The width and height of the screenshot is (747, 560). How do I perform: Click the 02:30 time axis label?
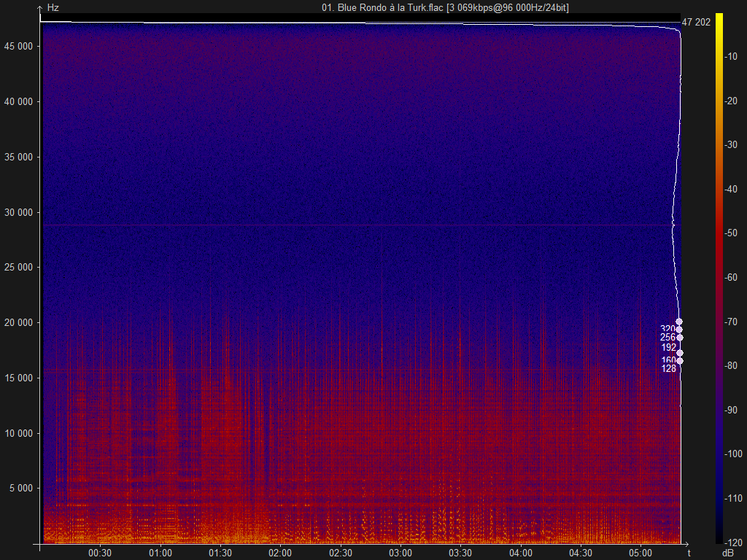tap(340, 553)
